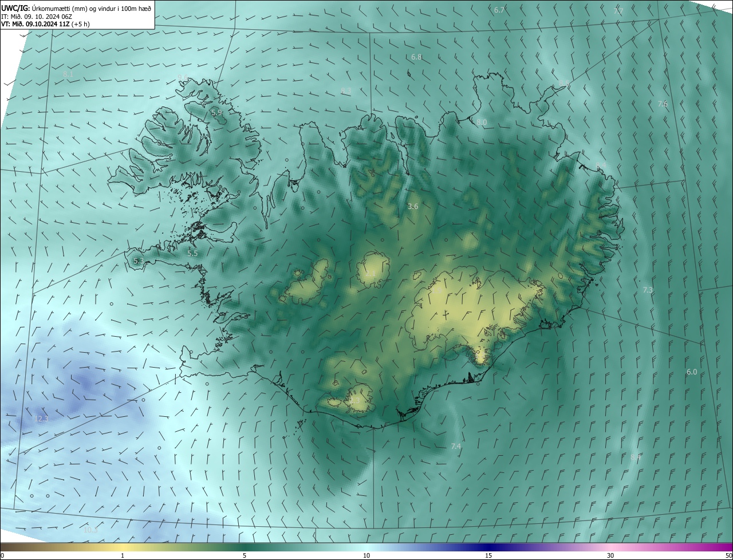Click the 7.7 value label on the map
Viewport: 733px width, 560px height.
(x=618, y=11)
